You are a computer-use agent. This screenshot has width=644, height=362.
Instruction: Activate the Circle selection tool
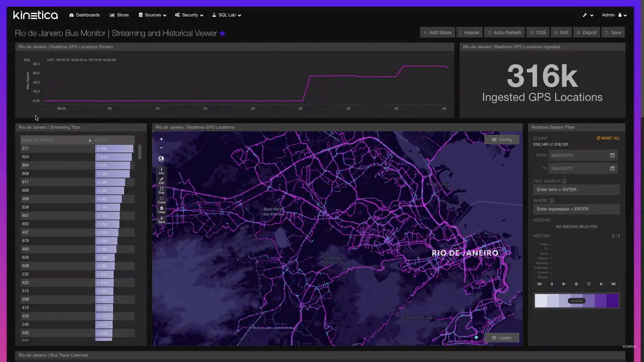pos(161,200)
